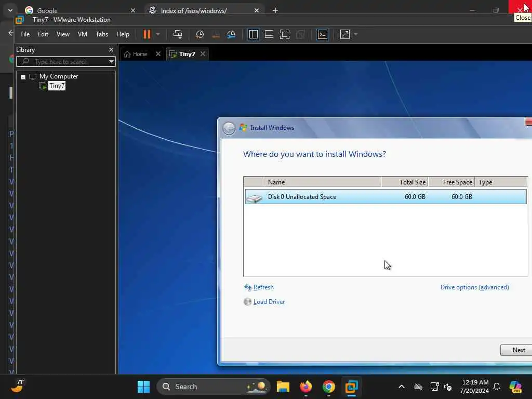532x399 pixels.
Task: Click the stretch guest display icon
Action: [345, 34]
